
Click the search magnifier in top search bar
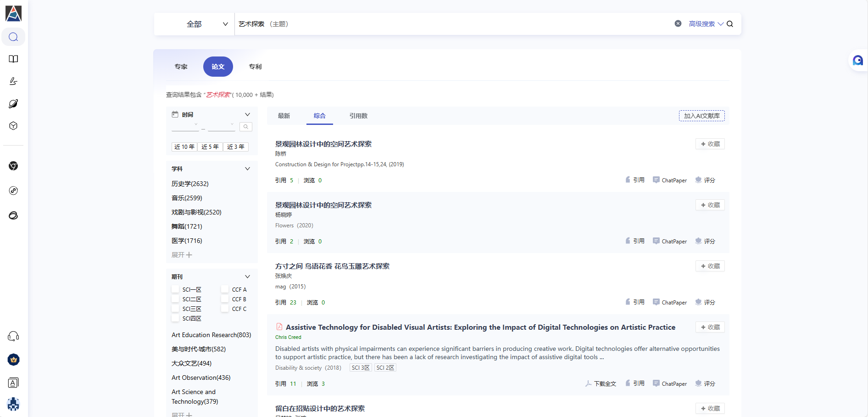(730, 24)
